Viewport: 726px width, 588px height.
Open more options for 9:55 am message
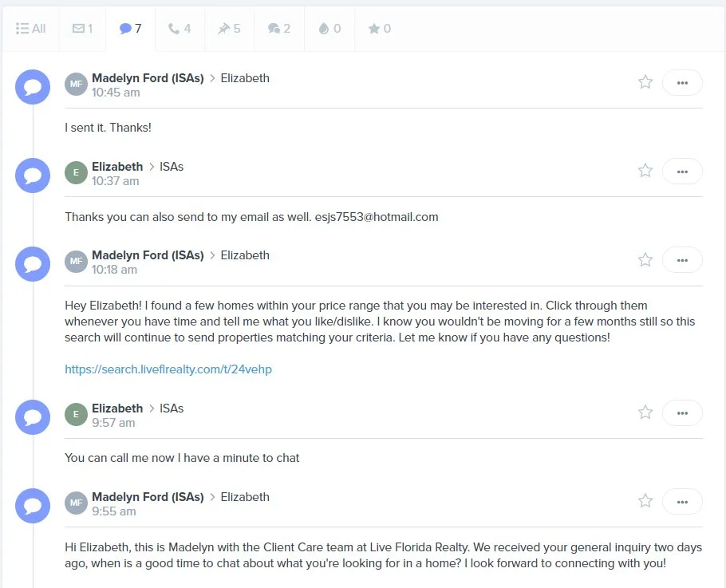coord(682,502)
